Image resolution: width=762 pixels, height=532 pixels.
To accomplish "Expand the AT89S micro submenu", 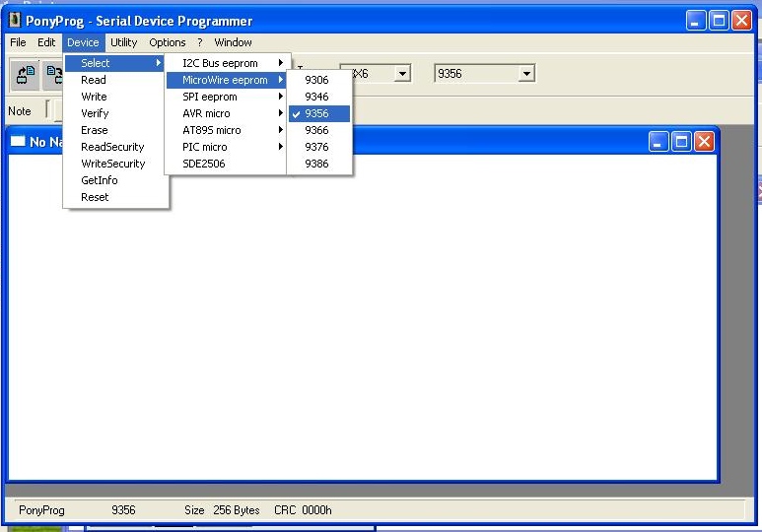I will (x=227, y=130).
